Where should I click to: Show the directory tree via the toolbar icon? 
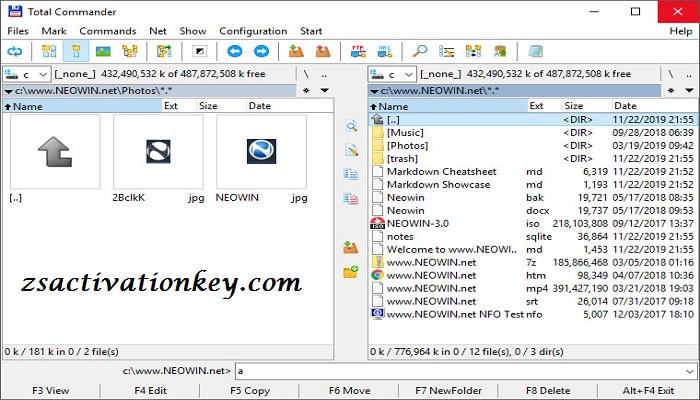(130, 51)
